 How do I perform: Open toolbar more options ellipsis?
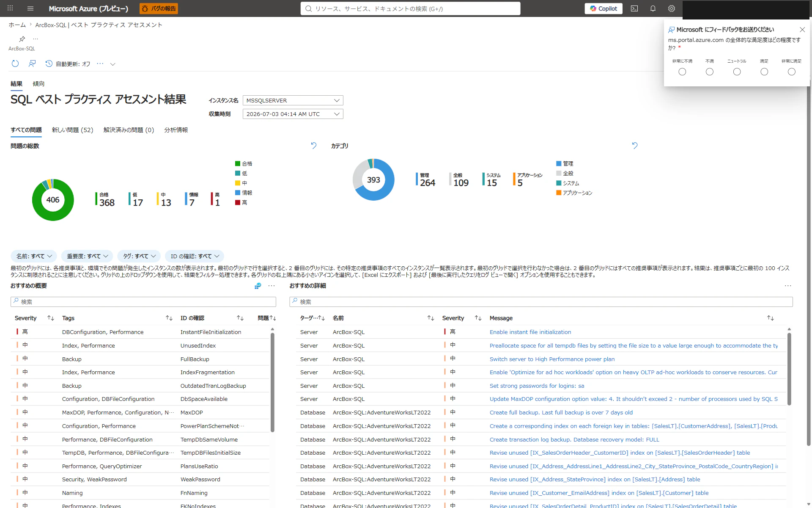(x=100, y=63)
